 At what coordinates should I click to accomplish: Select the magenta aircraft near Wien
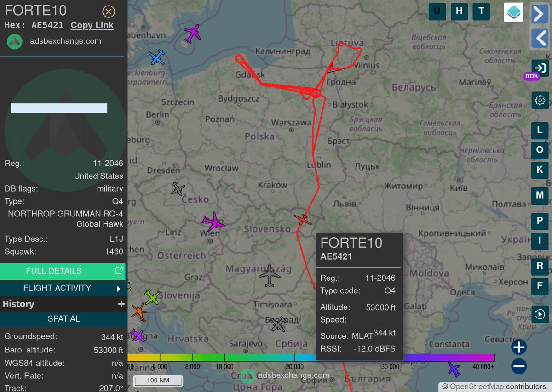[x=213, y=222]
